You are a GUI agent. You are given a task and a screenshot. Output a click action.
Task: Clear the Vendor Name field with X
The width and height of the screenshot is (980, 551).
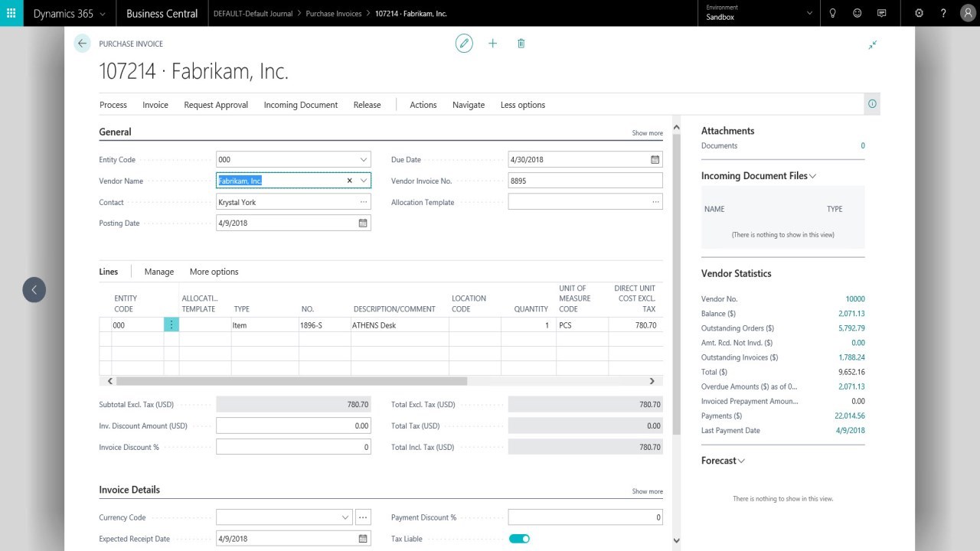coord(350,181)
